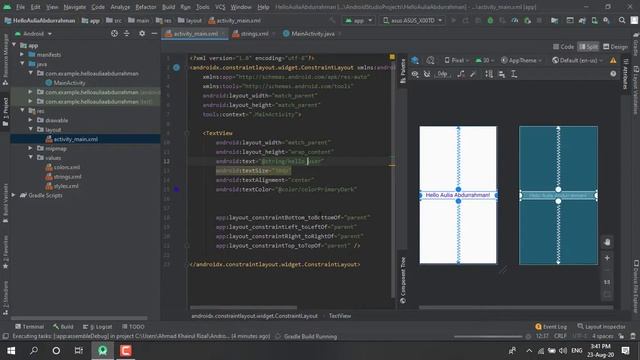The width and height of the screenshot is (640, 360).
Task: Open the Pixel device preview dropdown
Action: click(x=457, y=60)
